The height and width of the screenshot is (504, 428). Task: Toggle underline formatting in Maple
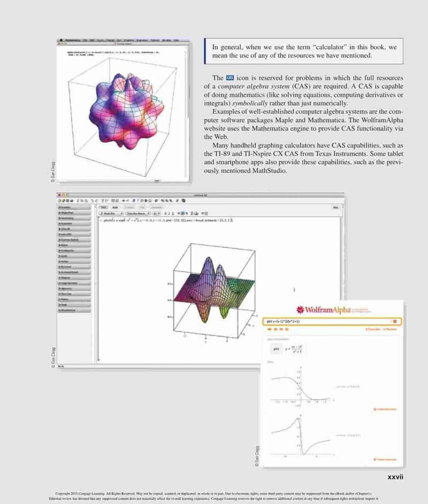173,213
